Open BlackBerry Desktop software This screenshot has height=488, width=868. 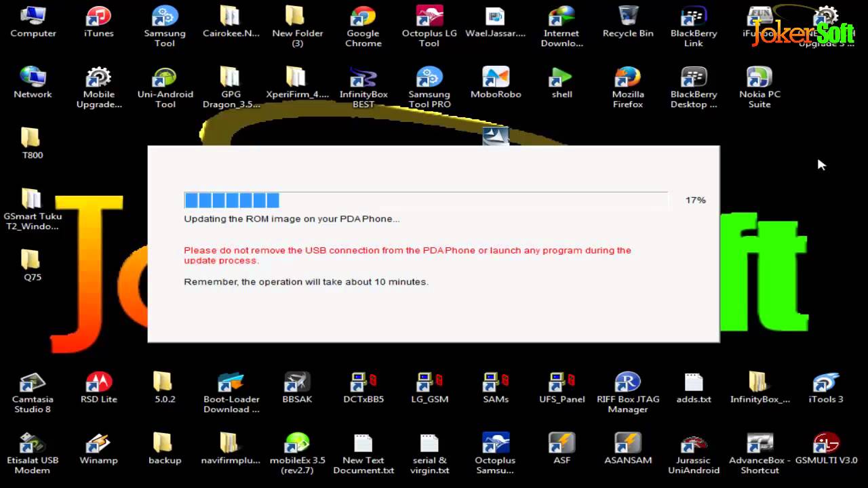694,87
